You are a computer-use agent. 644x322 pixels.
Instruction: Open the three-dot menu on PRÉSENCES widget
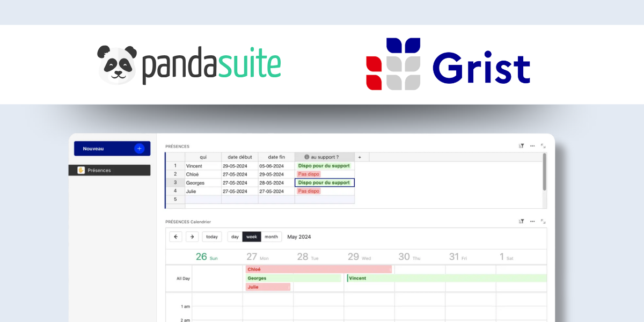pos(532,145)
